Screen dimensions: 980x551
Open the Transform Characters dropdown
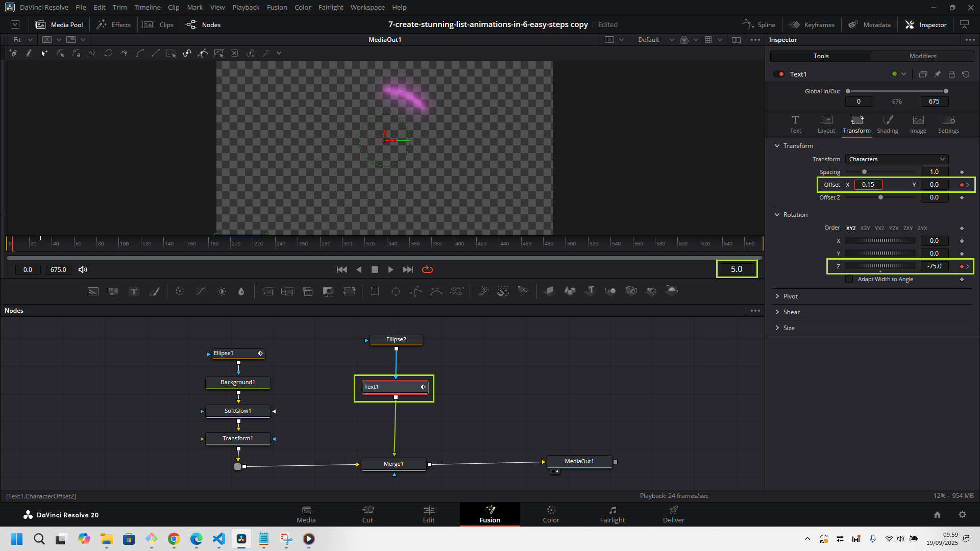896,159
